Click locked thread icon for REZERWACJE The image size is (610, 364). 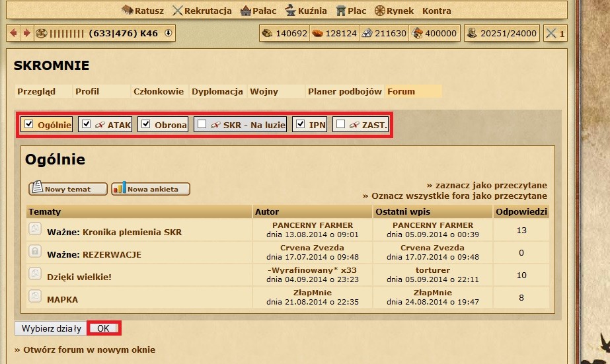[x=35, y=251]
